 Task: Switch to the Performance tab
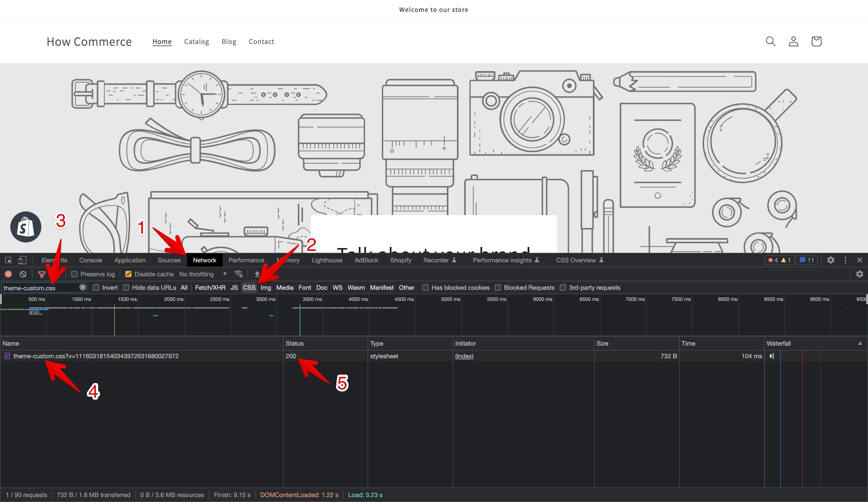pyautogui.click(x=246, y=260)
